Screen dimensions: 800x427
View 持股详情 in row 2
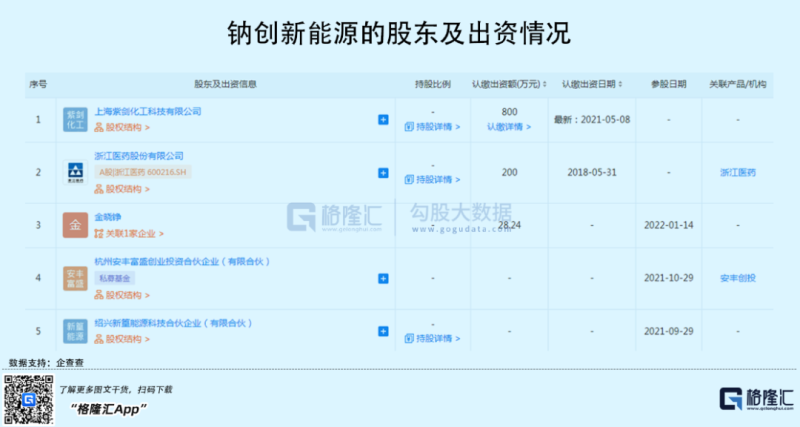[x=432, y=180]
